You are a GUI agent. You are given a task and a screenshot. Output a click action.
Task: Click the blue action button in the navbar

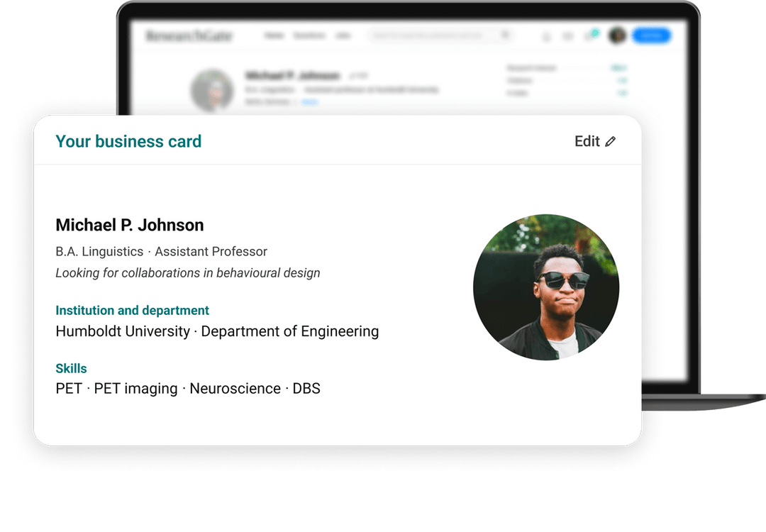[x=650, y=35]
